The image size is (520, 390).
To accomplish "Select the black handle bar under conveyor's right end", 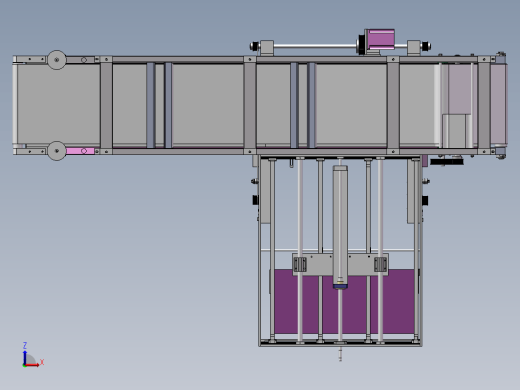I will pyautogui.click(x=447, y=162).
